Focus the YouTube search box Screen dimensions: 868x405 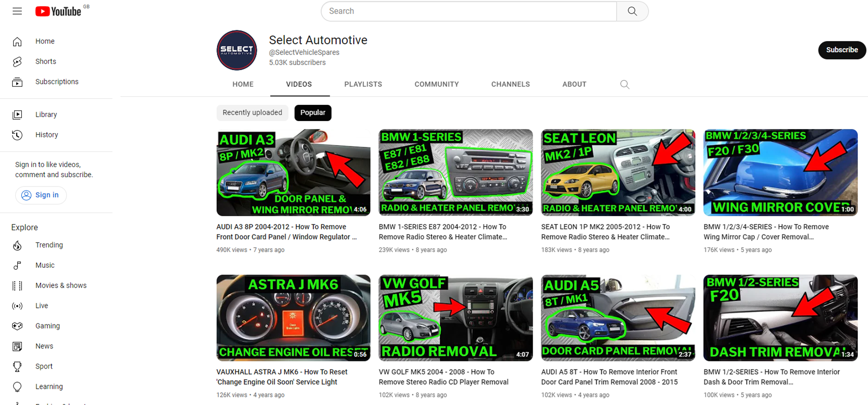[x=469, y=11]
